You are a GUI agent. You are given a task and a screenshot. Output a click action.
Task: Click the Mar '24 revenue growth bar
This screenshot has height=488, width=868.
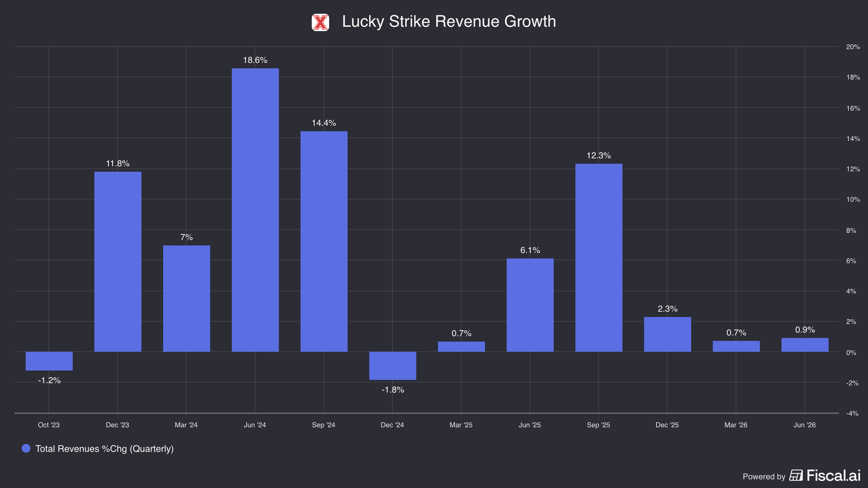click(x=187, y=299)
